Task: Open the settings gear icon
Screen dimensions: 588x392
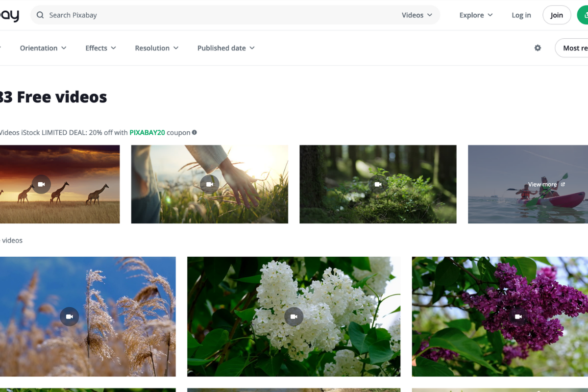Action: click(x=538, y=48)
